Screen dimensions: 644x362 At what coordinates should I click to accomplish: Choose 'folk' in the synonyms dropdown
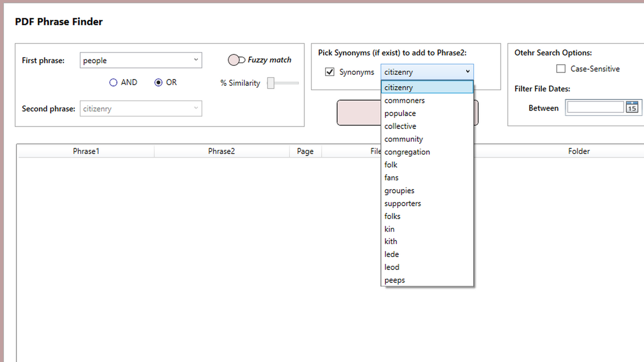pos(390,165)
